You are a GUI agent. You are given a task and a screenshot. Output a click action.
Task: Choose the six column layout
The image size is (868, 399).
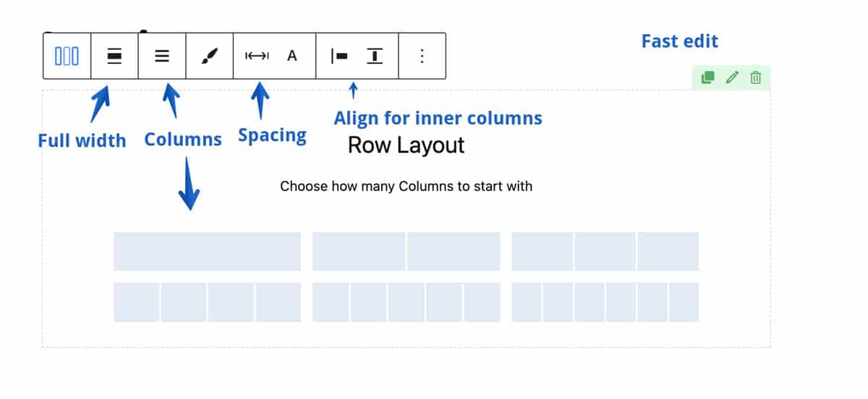605,302
